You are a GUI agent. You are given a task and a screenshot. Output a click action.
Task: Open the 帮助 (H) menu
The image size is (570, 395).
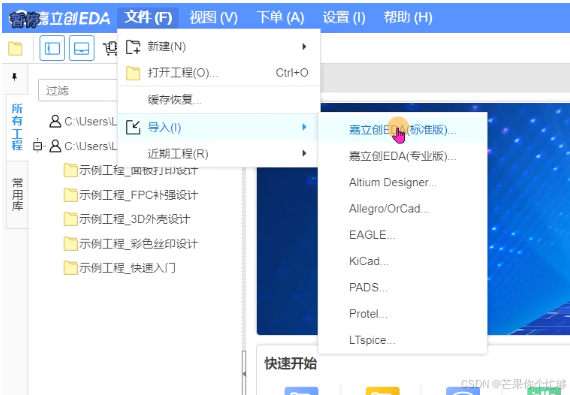click(x=408, y=17)
